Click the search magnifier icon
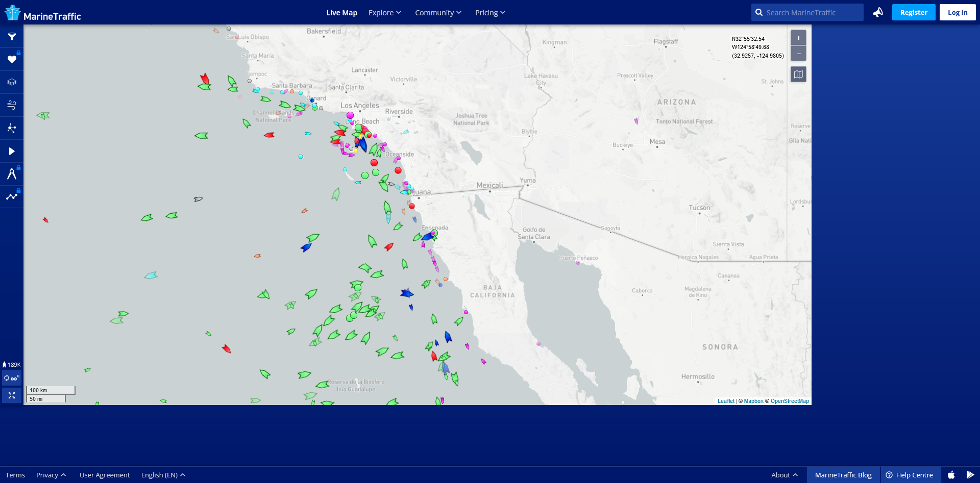 759,12
